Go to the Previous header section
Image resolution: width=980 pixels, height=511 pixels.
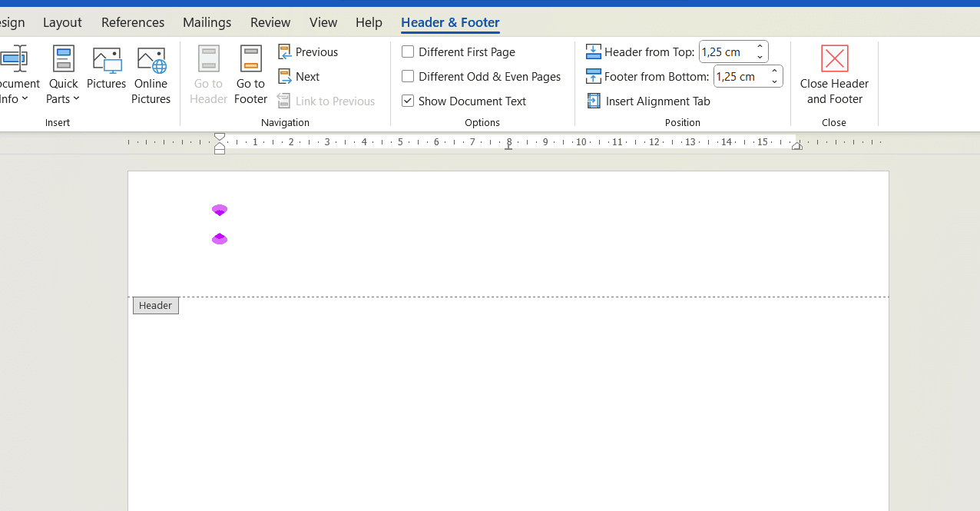click(308, 52)
